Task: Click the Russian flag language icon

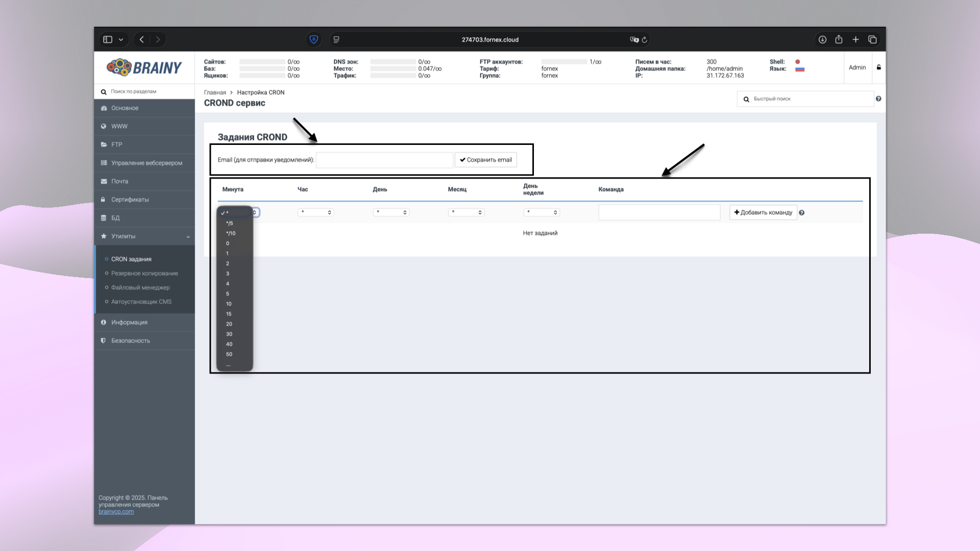Action: (x=800, y=69)
